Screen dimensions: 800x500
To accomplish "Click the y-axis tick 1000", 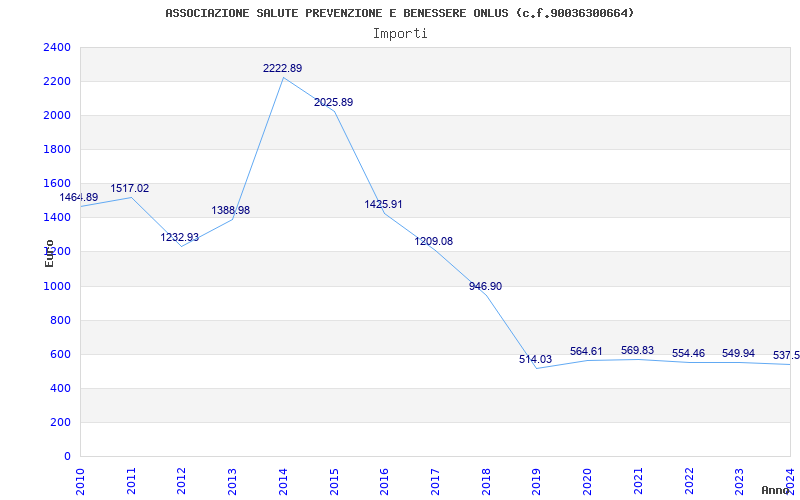I will (x=57, y=286).
